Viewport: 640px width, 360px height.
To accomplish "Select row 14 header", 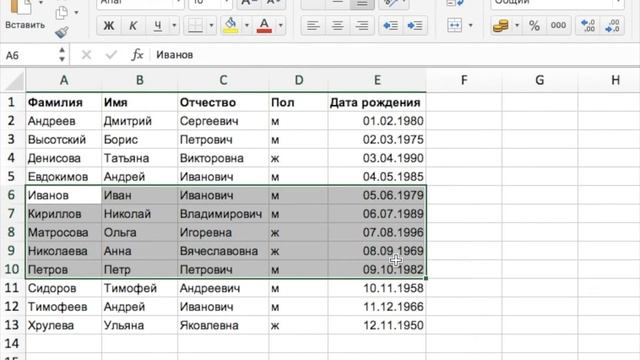I will [x=11, y=343].
